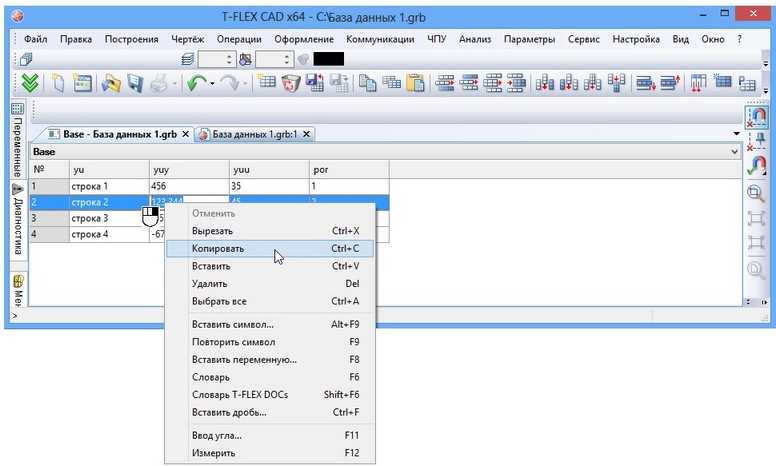
Task: Toggle the magnet snap icon at top right
Action: (x=757, y=117)
